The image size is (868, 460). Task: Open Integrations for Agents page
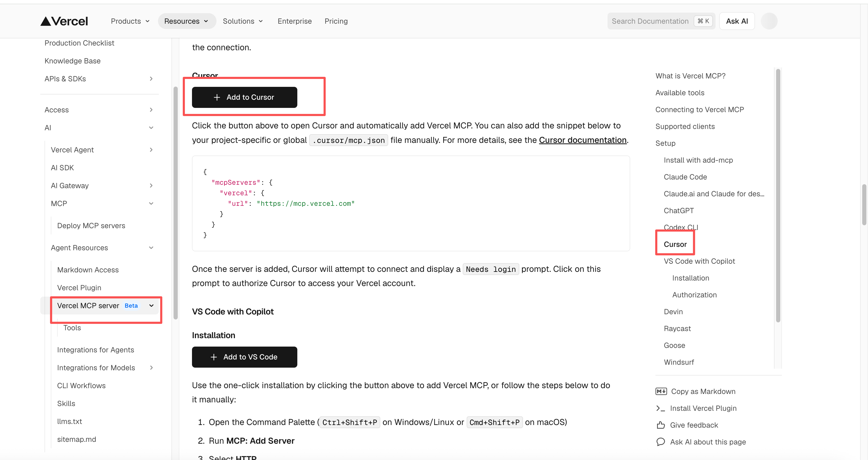pyautogui.click(x=95, y=350)
